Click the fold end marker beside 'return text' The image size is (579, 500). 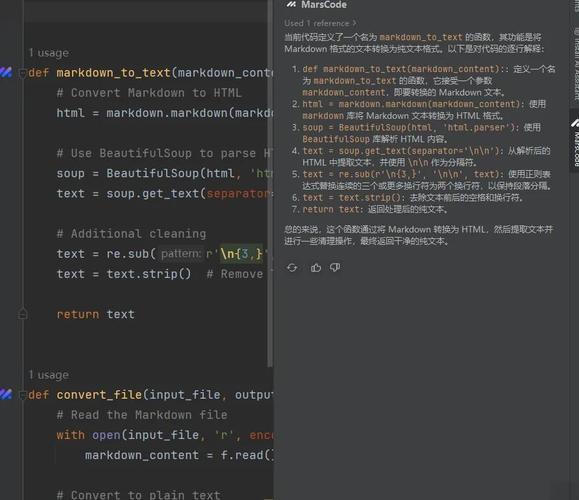click(23, 314)
